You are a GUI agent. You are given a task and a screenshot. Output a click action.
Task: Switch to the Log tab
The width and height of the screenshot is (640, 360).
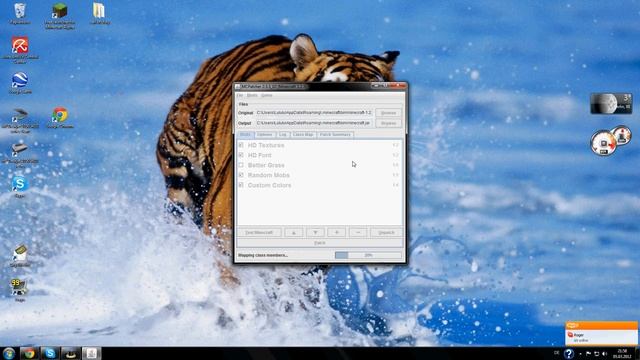282,134
